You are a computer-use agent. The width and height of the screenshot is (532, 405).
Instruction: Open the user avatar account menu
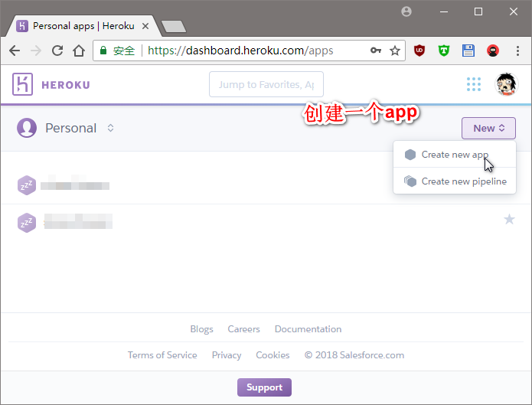[506, 84]
